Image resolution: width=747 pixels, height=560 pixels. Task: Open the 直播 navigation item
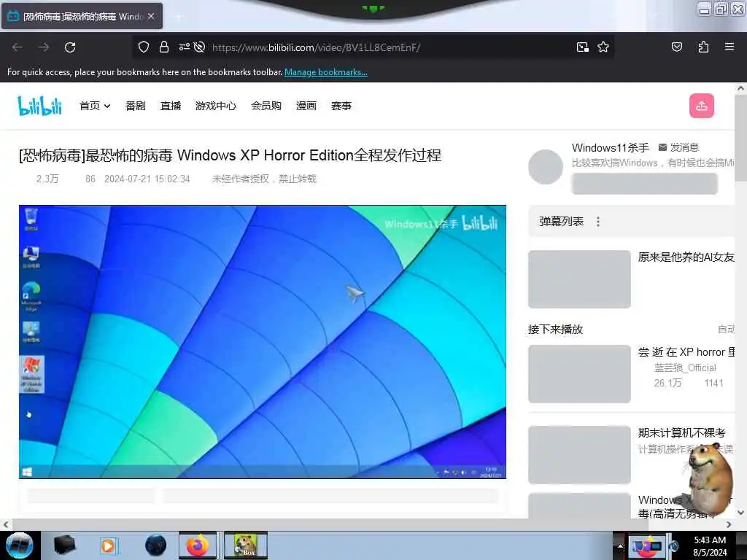click(x=171, y=106)
